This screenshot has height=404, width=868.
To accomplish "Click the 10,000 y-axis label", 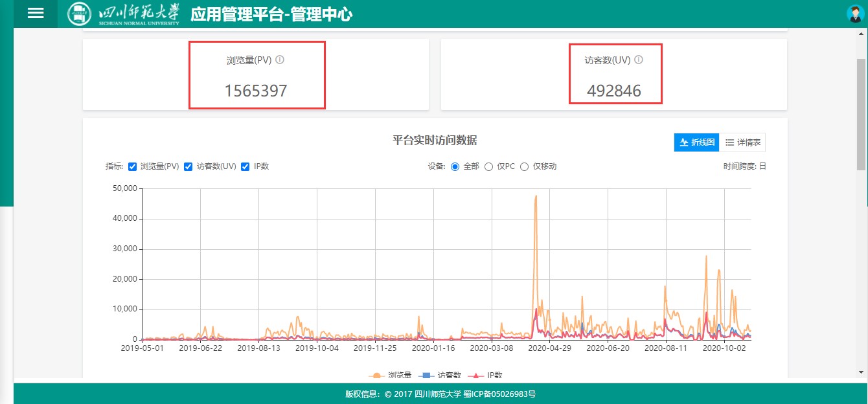I will click(124, 309).
